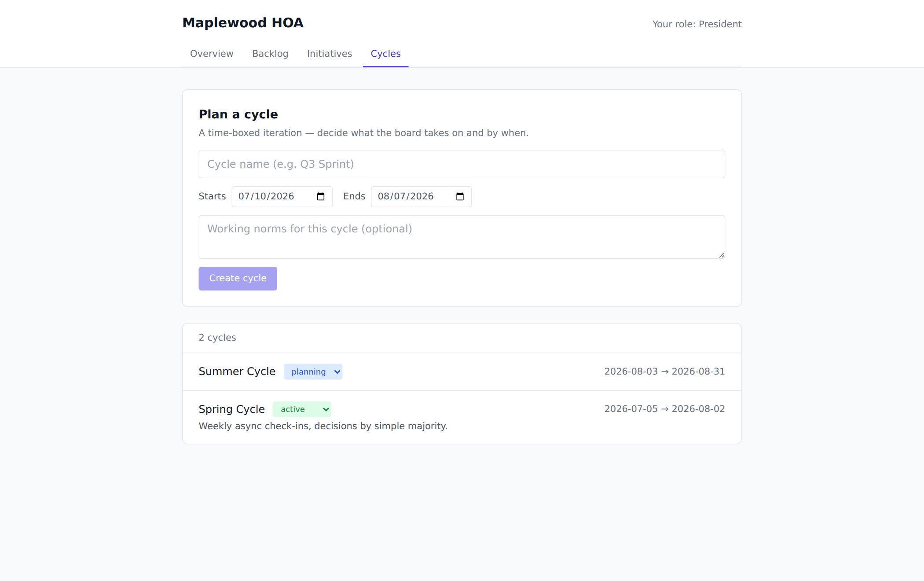Select the Spring Cycle row name

232,409
